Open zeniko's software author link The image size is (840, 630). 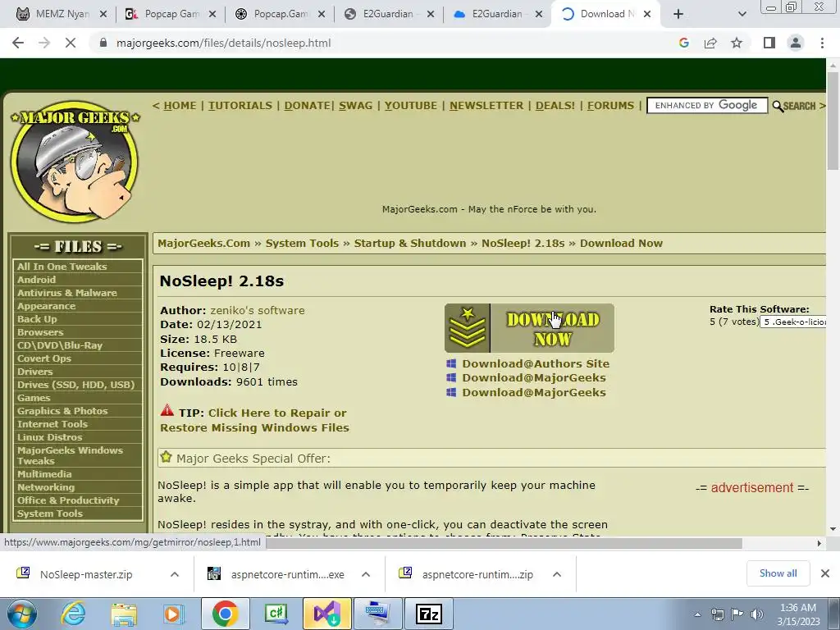[257, 310]
